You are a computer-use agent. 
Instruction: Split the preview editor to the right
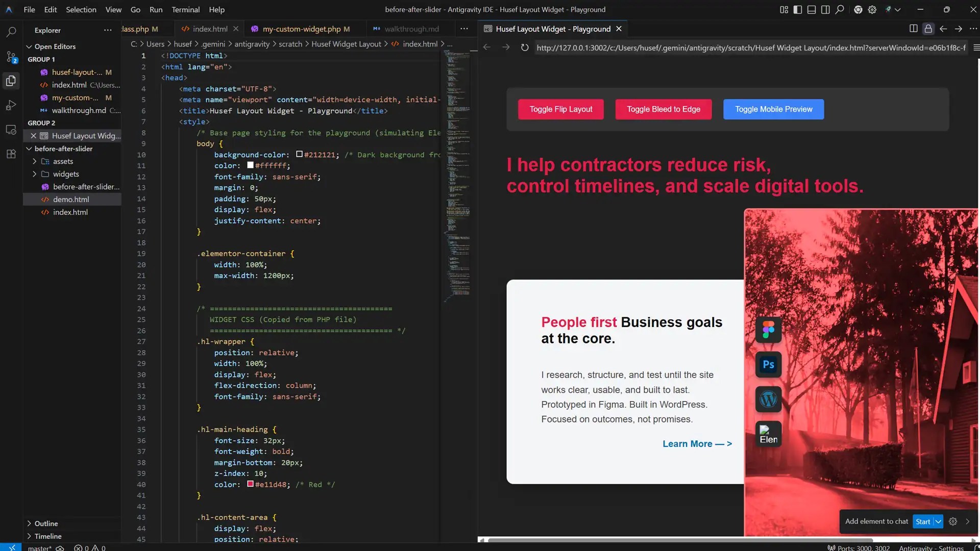[x=914, y=29]
